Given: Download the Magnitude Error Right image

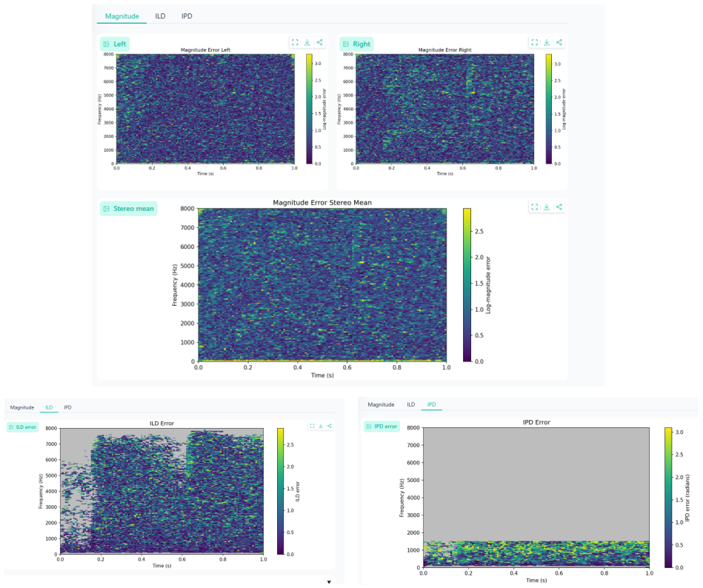Looking at the screenshot, I should pos(547,42).
